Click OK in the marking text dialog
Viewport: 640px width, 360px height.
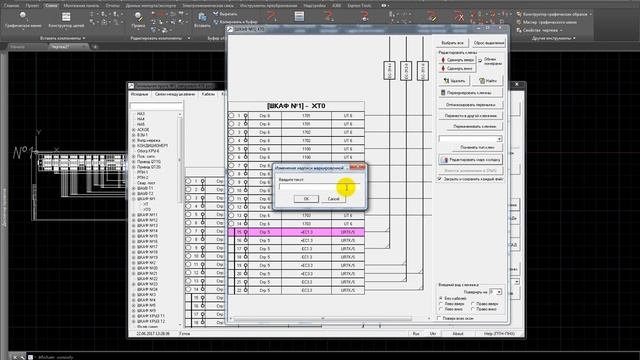pyautogui.click(x=306, y=199)
